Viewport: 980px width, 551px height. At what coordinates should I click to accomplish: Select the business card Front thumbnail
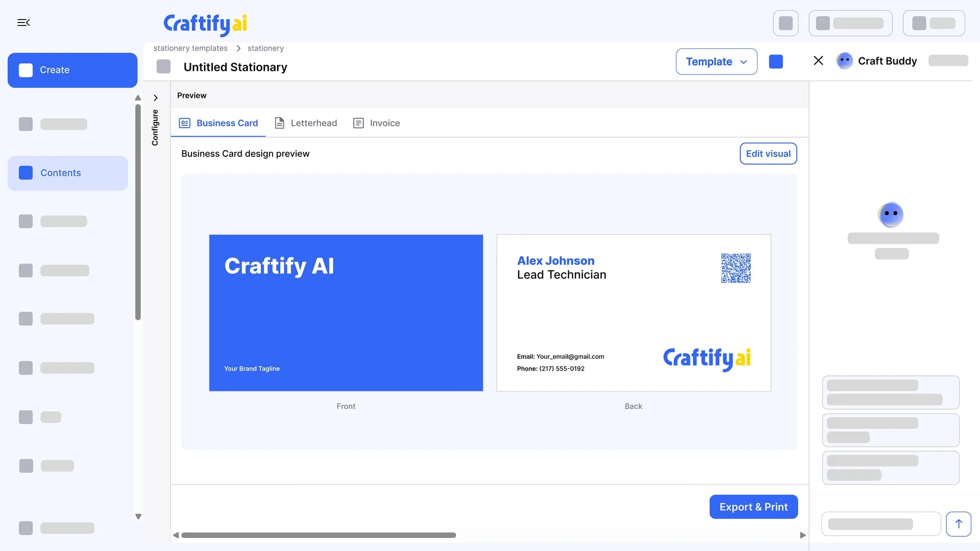[346, 313]
